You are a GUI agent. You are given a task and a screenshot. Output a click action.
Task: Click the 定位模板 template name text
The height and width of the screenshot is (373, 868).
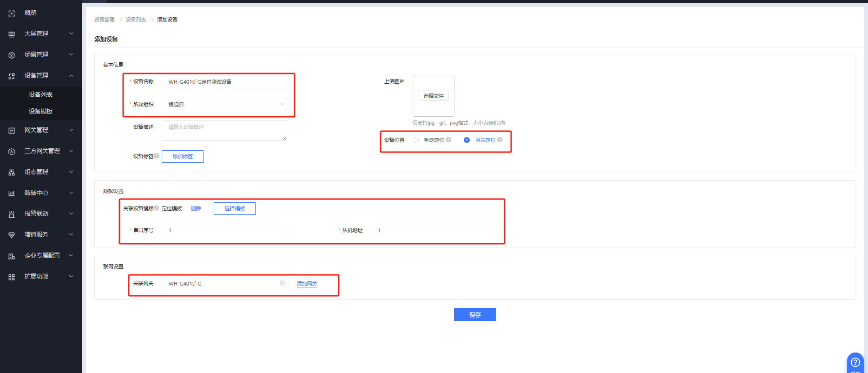172,208
